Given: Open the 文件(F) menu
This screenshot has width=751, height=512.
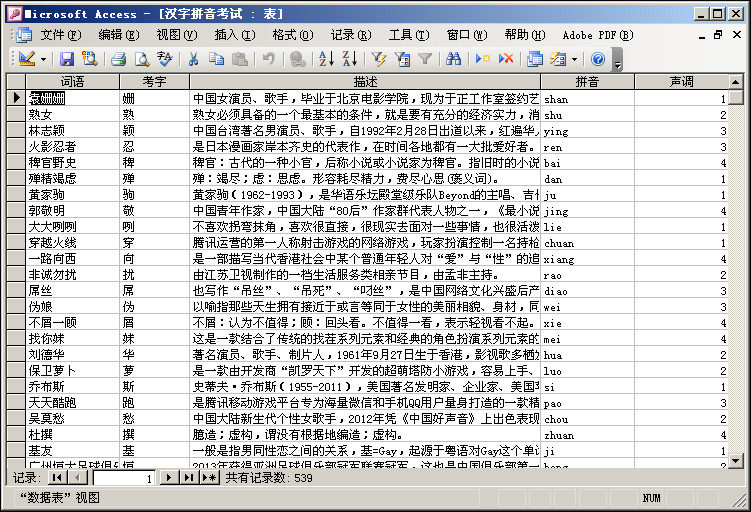Looking at the screenshot, I should coord(60,35).
